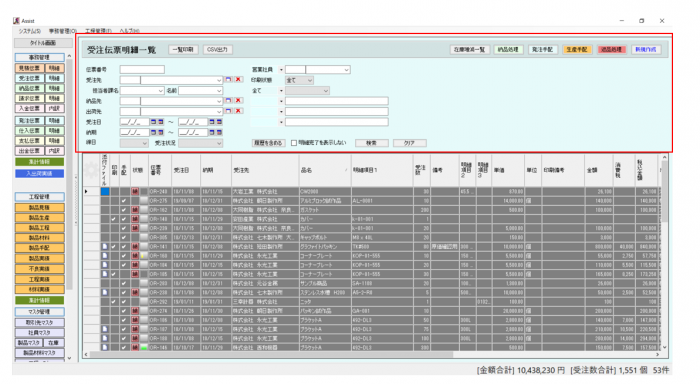The image size is (700, 384).
Task: Enable 明細完了を表示しない checkbox
Action: tap(294, 143)
